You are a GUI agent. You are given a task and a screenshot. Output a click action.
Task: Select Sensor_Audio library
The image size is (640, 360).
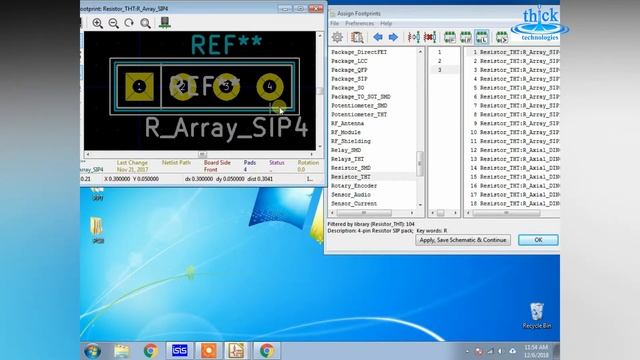point(351,195)
